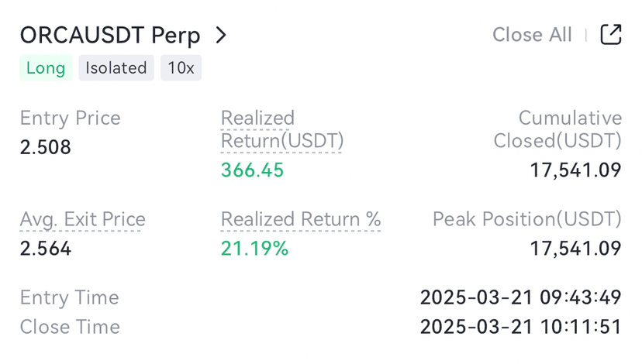This screenshot has height=364, width=642.
Task: Click the Cumulative Closed(USDT) label
Action: (x=557, y=129)
